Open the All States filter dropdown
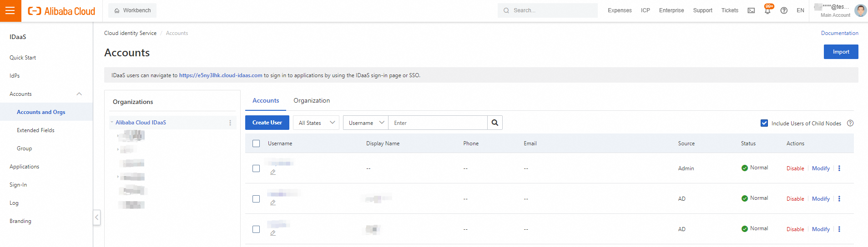The height and width of the screenshot is (247, 868). [316, 123]
